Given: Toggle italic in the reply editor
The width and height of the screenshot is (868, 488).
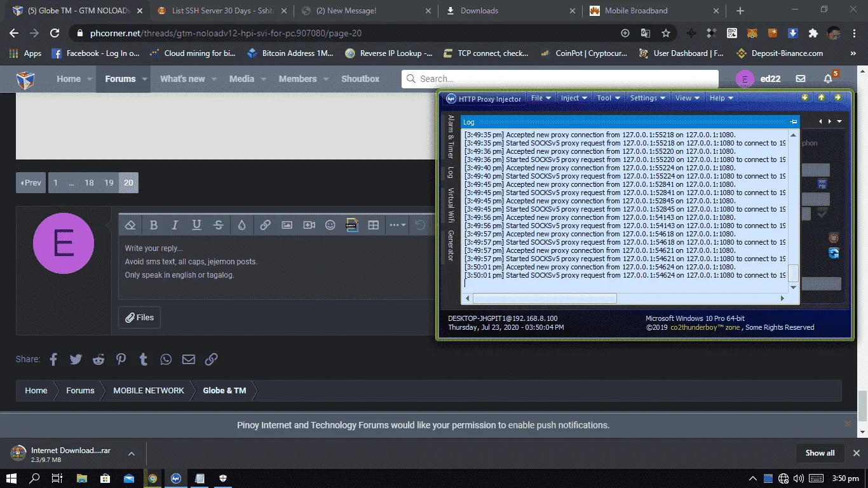Looking at the screenshot, I should (175, 225).
